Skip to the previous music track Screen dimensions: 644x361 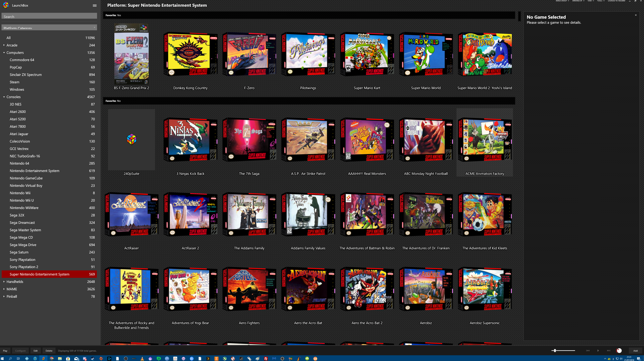click(x=588, y=351)
